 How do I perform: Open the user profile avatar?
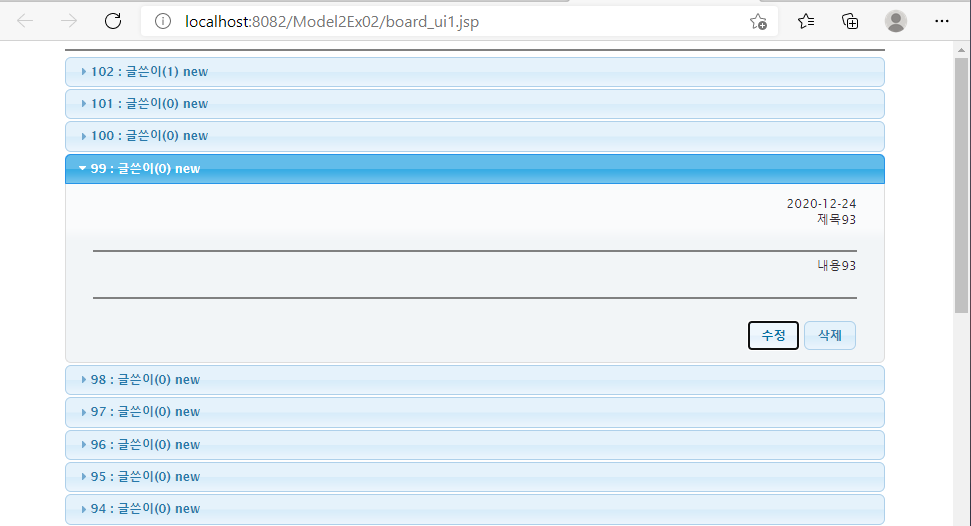point(895,21)
